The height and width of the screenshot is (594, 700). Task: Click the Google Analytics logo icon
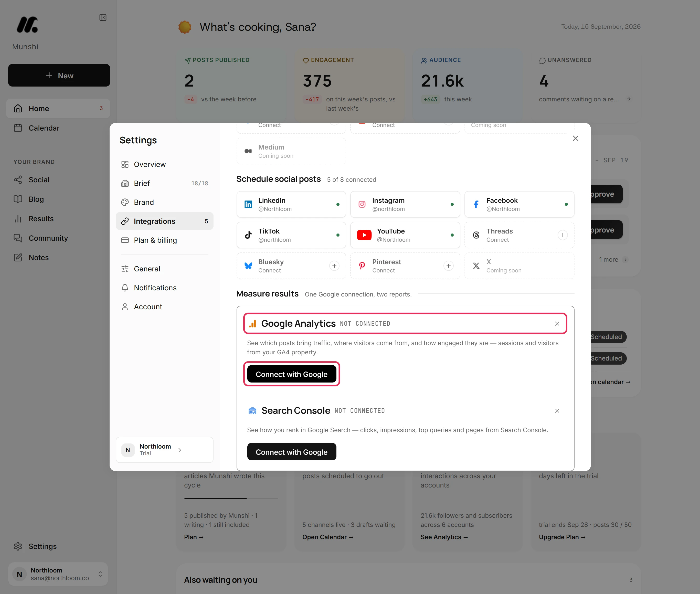click(x=252, y=324)
